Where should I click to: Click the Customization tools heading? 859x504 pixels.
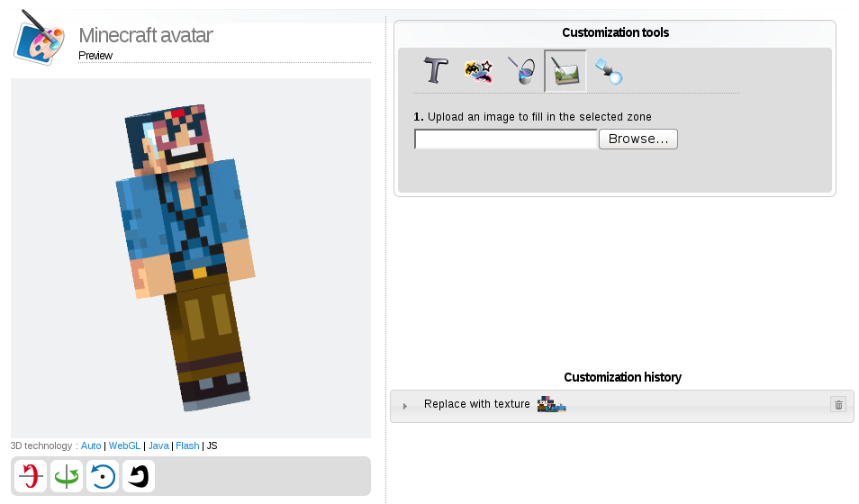(x=615, y=33)
